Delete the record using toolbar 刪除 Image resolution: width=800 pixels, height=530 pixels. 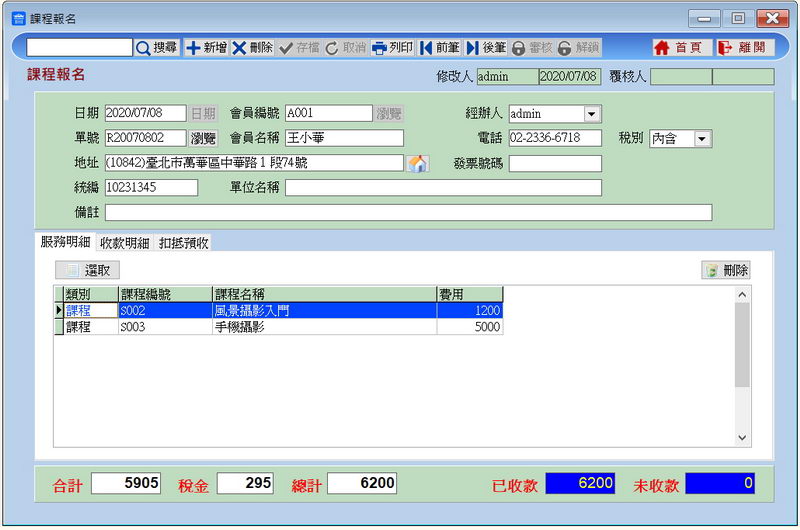253,48
